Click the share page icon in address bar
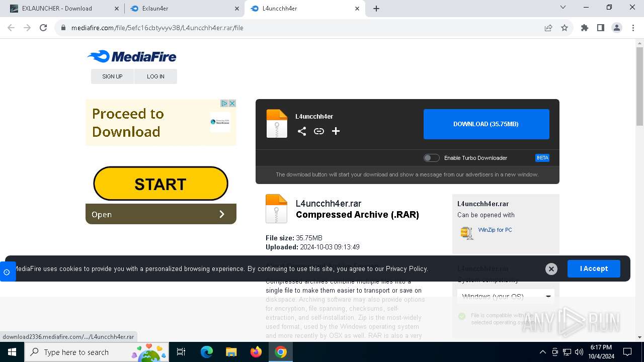Image resolution: width=644 pixels, height=362 pixels. pos(548,28)
